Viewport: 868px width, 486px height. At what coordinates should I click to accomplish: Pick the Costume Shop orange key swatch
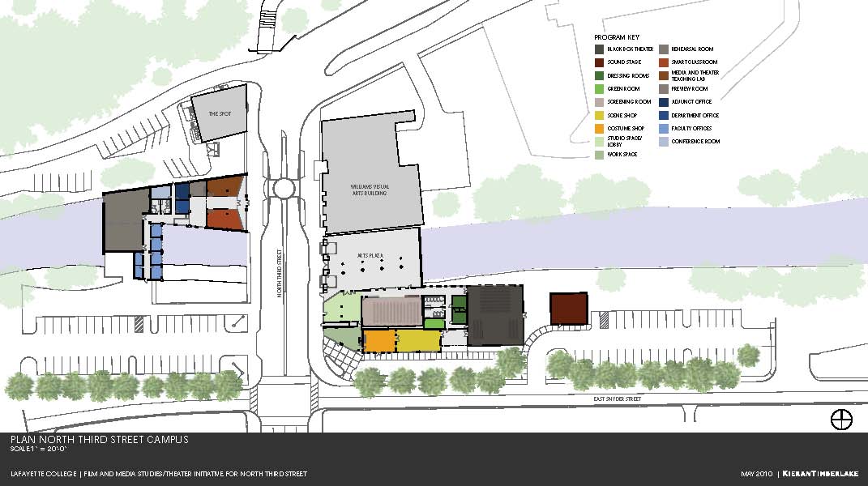pyautogui.click(x=599, y=128)
